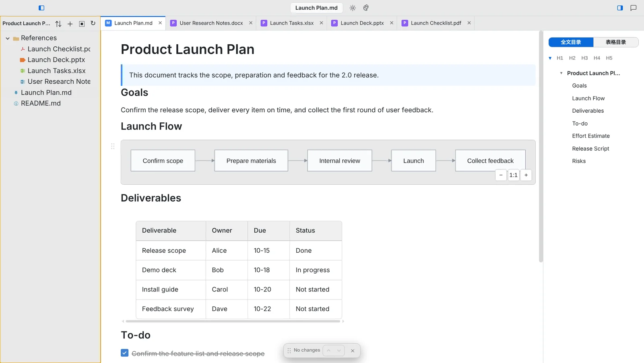Go to next change arrow

(339, 351)
